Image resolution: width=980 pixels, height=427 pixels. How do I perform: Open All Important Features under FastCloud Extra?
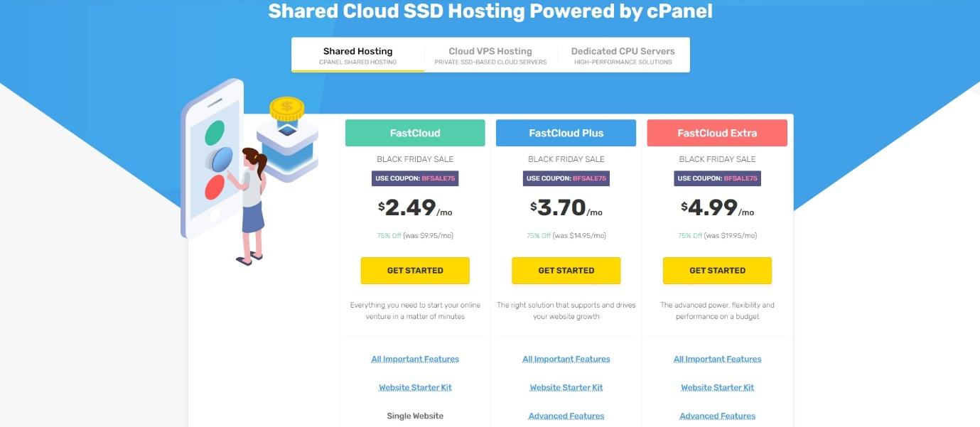click(x=717, y=360)
